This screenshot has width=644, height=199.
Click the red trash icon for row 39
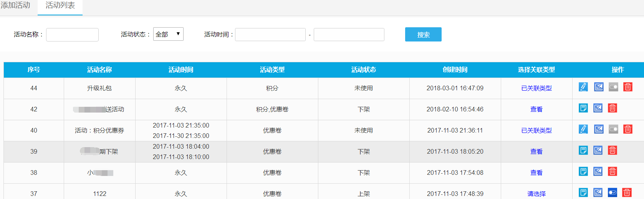612,151
